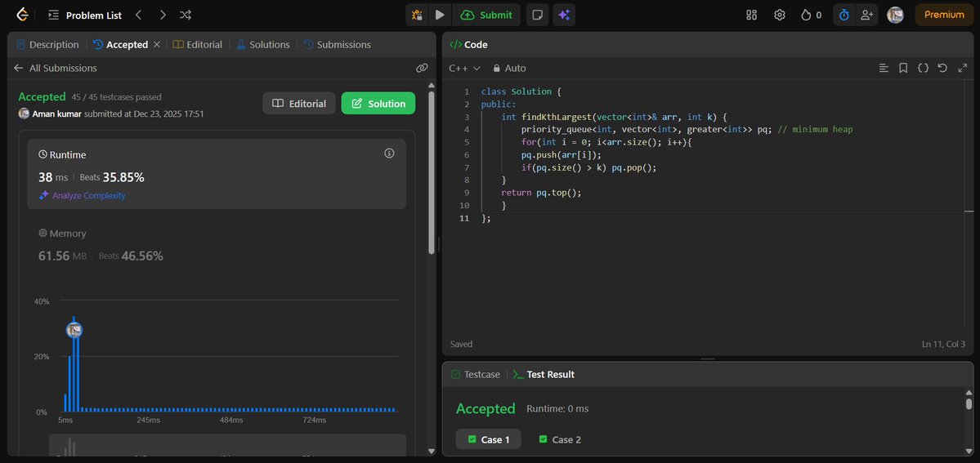Image resolution: width=980 pixels, height=463 pixels.
Task: Click code line 9 return statement
Action: 541,193
